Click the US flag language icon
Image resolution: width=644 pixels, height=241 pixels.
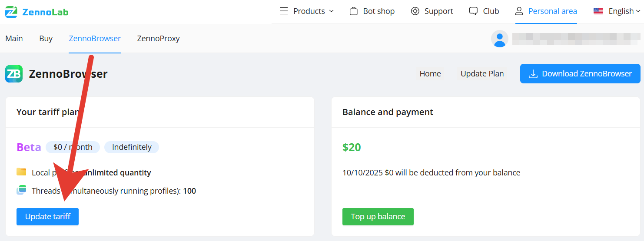[598, 11]
